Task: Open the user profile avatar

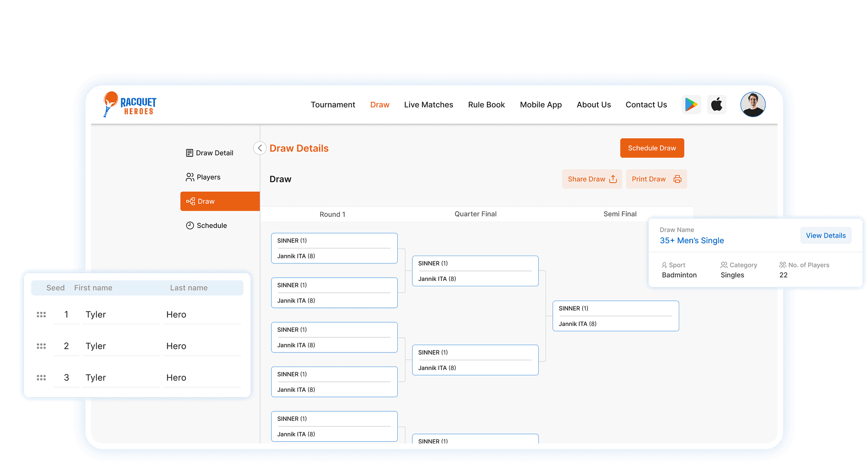Action: point(752,105)
